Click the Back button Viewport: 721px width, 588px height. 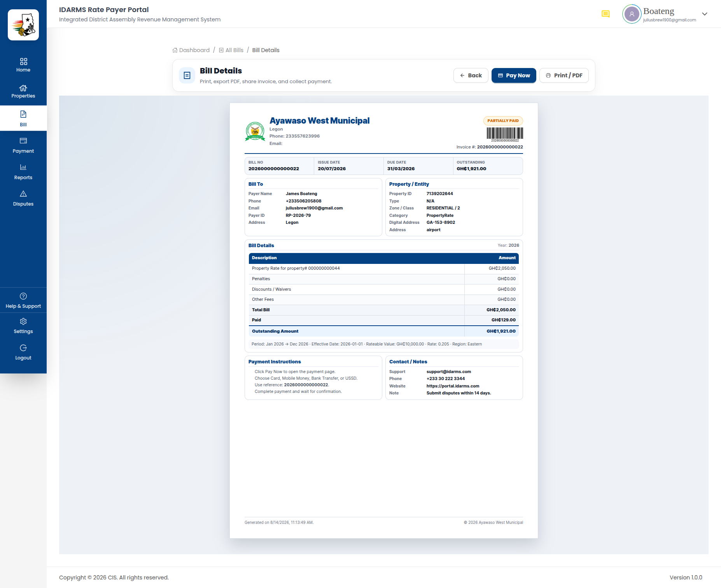point(471,75)
